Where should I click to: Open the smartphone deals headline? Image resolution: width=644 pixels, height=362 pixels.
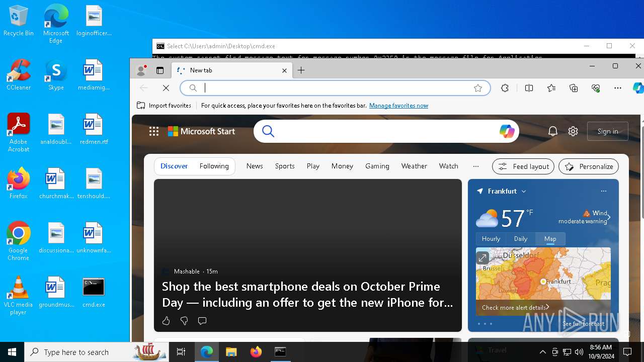[307, 294]
